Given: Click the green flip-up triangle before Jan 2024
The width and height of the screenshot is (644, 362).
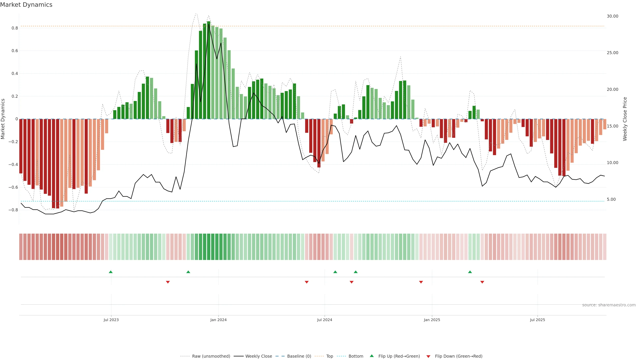Looking at the screenshot, I should click(188, 272).
